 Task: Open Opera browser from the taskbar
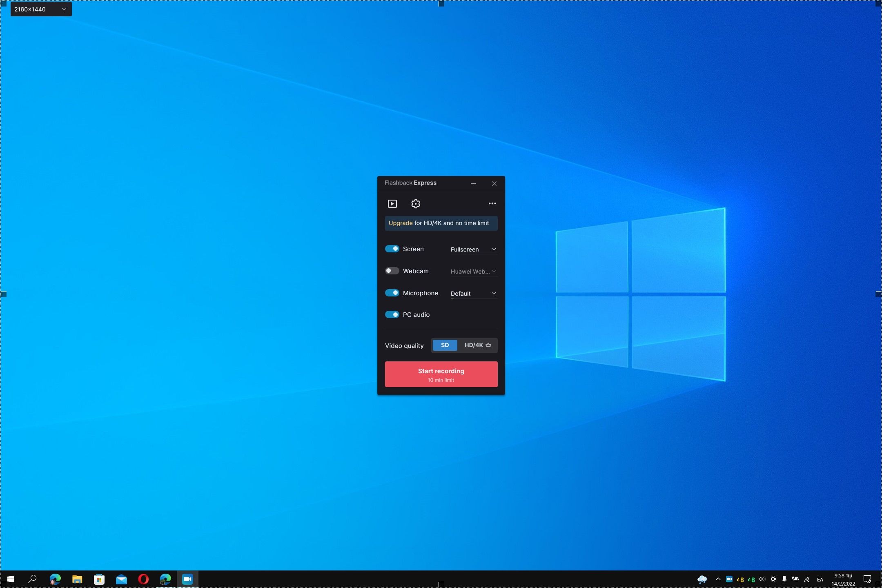click(x=143, y=579)
